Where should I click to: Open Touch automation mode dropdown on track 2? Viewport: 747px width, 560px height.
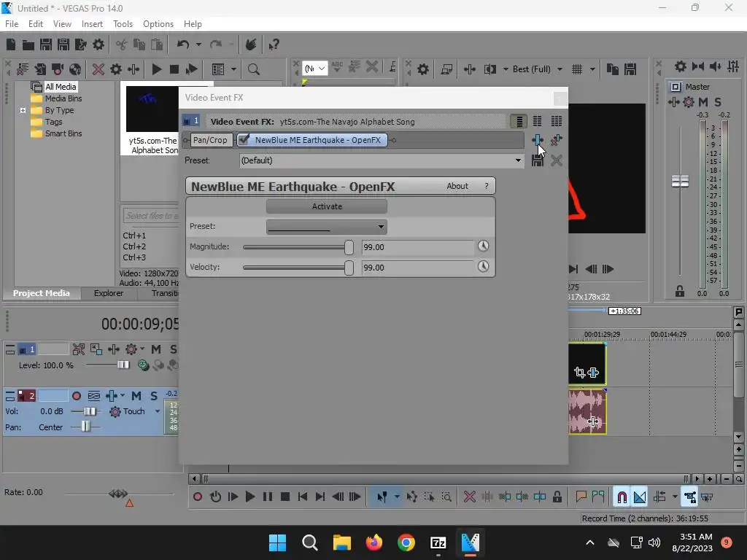pos(158,411)
